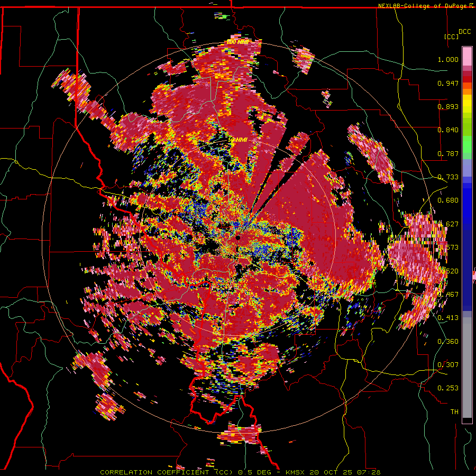Click the 0.307 scale value

point(448,364)
